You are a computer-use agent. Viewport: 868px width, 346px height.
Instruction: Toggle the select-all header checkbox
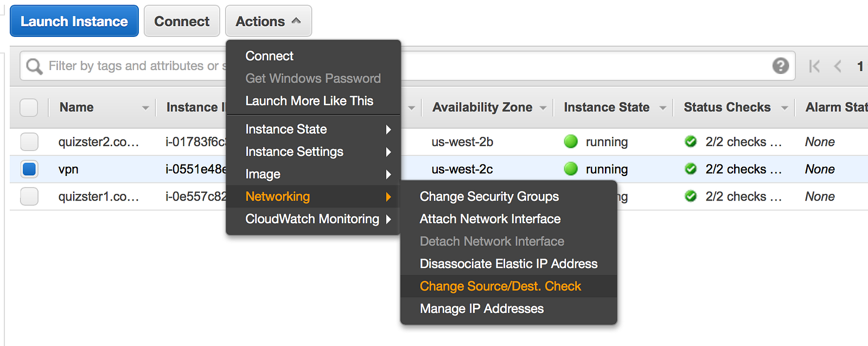(x=29, y=108)
